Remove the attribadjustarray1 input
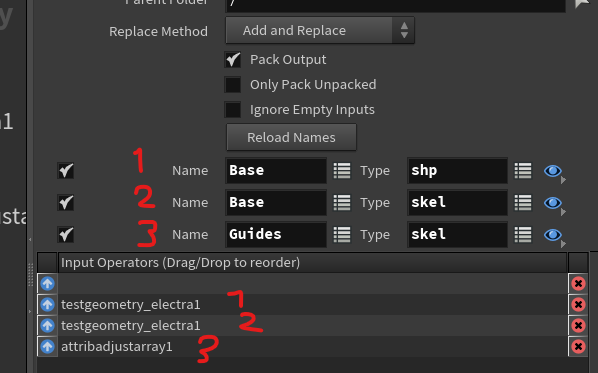 click(x=578, y=347)
